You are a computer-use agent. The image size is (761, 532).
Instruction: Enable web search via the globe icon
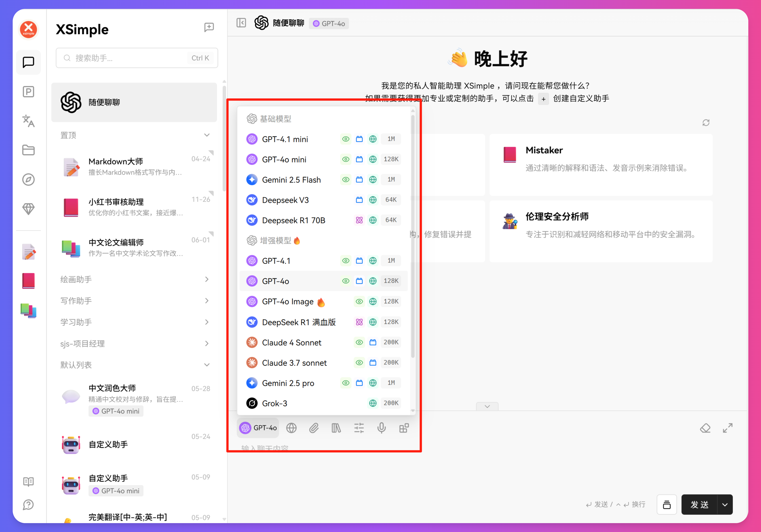click(291, 428)
